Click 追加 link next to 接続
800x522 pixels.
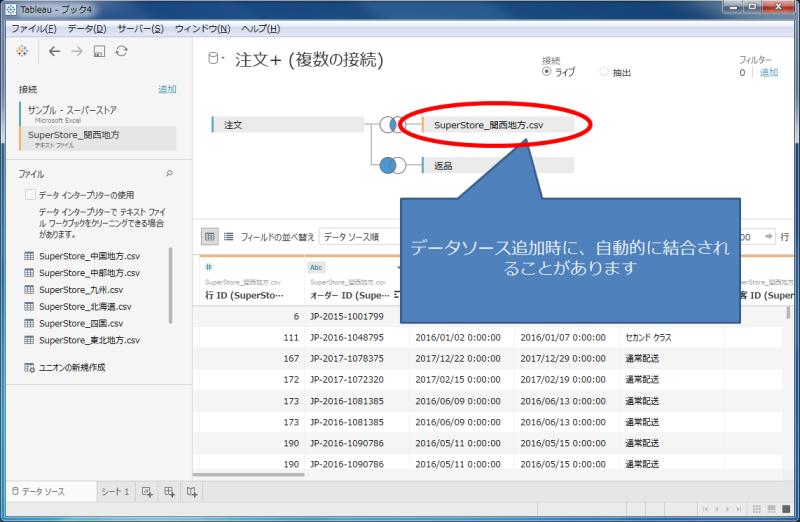(167, 89)
